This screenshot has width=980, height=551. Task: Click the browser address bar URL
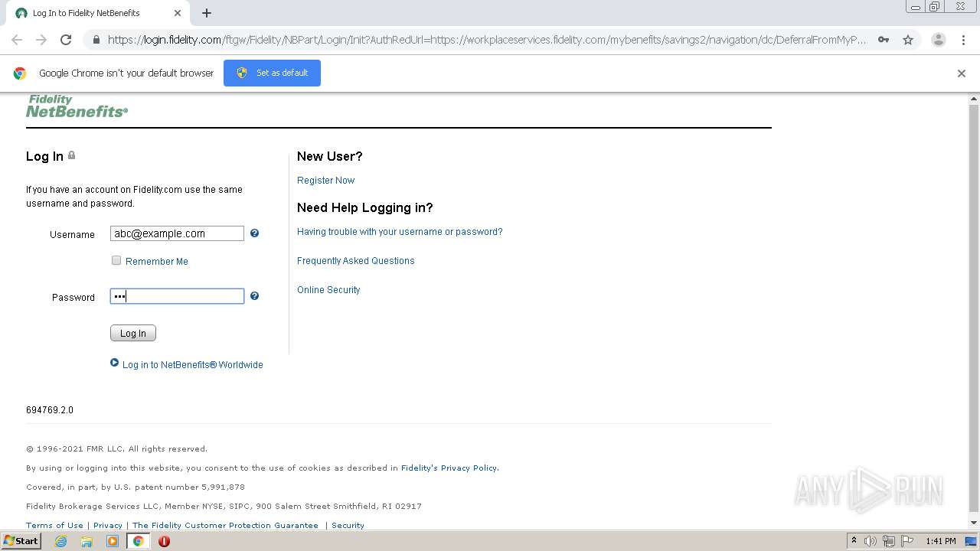(487, 40)
